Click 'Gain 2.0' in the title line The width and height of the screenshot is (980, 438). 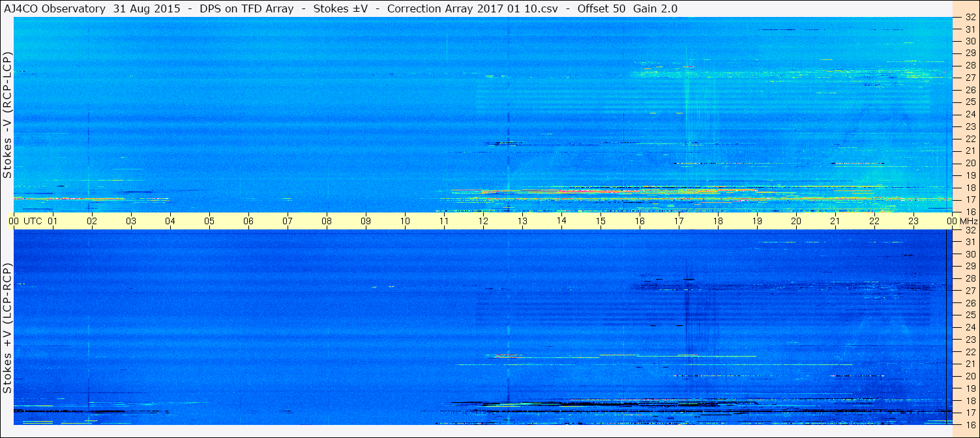point(655,8)
